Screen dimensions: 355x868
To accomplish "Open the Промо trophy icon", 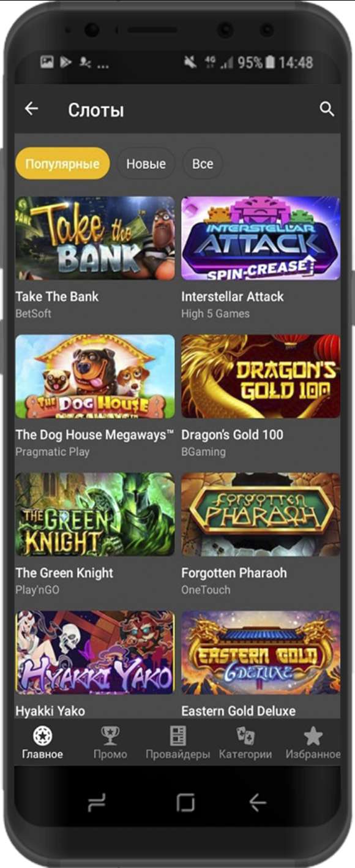I will coord(110,736).
